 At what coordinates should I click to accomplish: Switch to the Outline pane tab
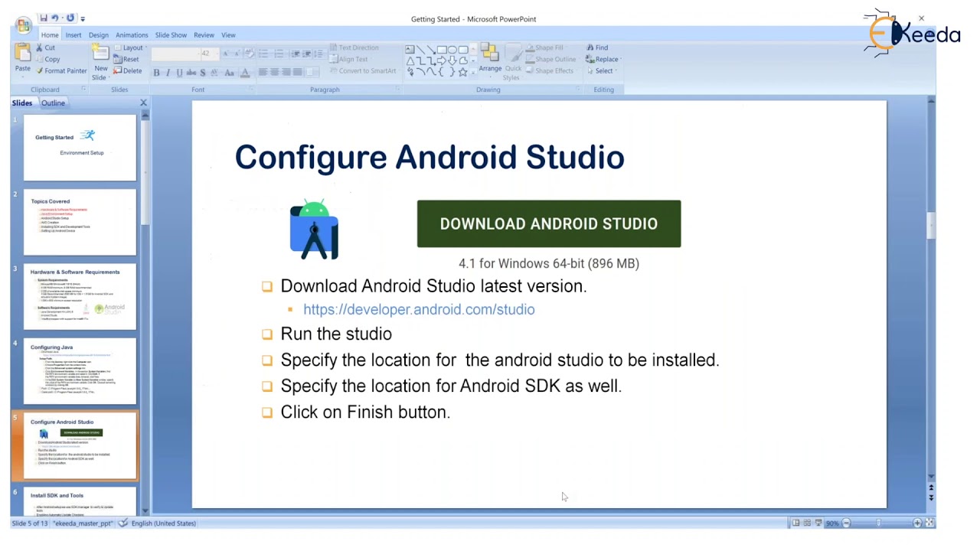[x=53, y=103]
